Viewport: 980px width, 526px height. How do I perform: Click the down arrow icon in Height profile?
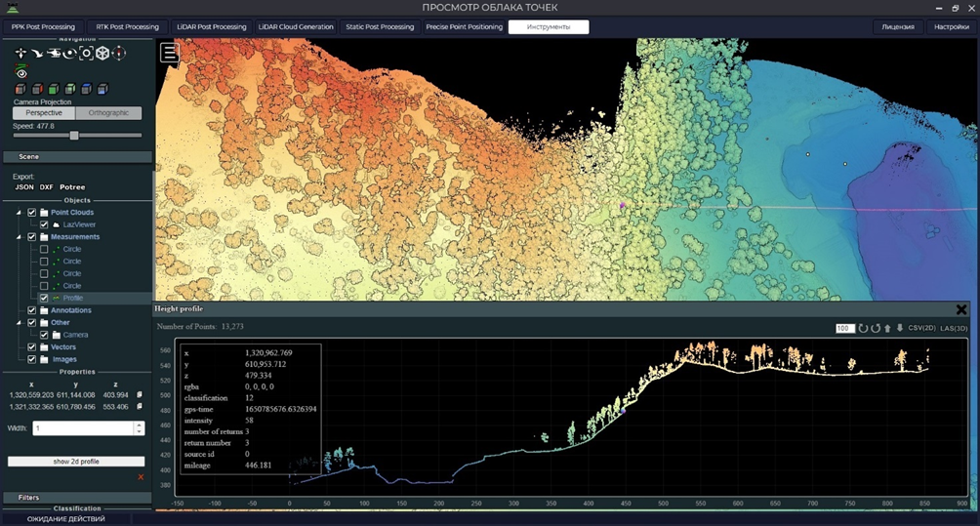[x=899, y=328]
